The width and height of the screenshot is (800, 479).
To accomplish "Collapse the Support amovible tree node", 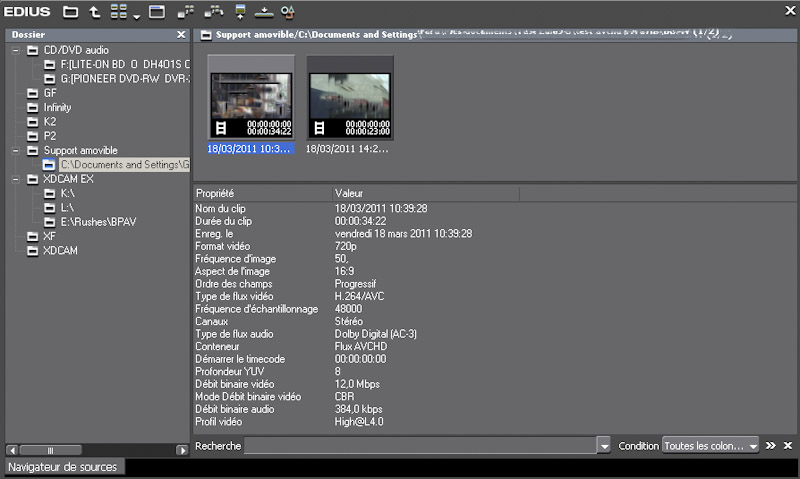I will coord(16,150).
